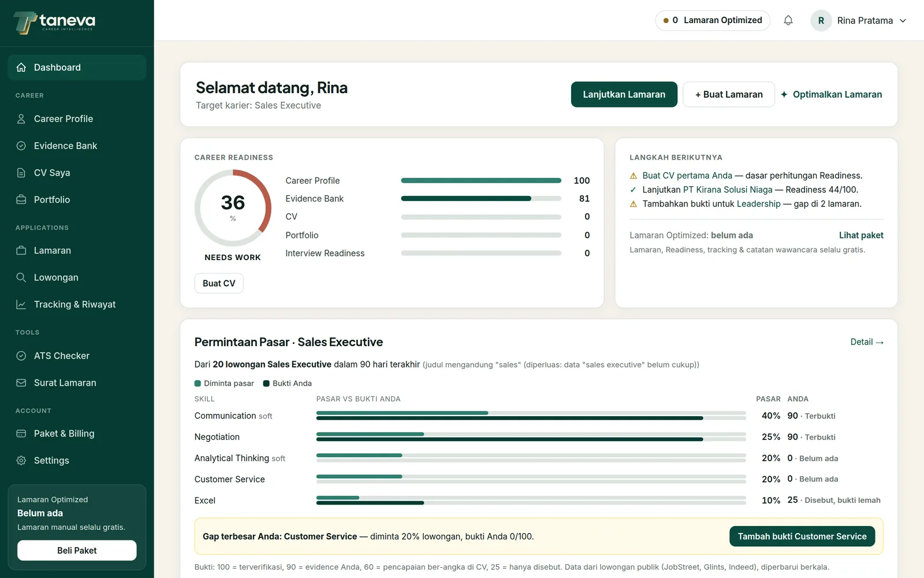
Task: Click the Evidence Bank check icon
Action: coord(21,146)
